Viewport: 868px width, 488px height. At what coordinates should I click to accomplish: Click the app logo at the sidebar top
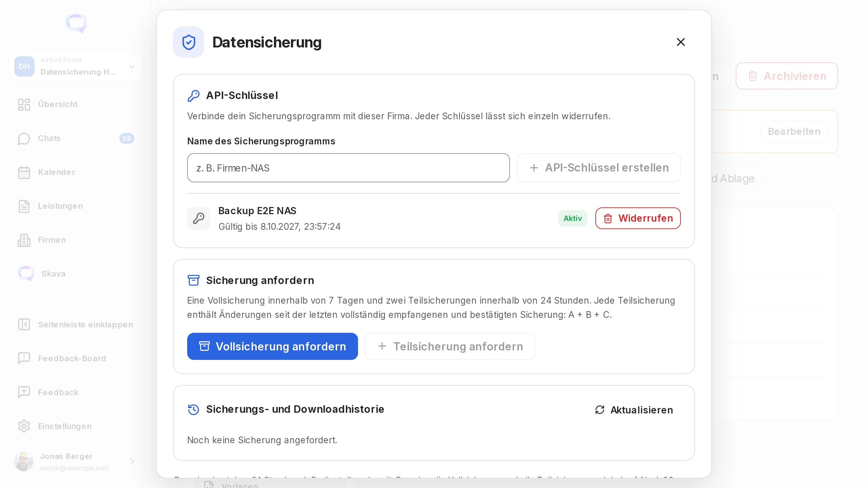[76, 23]
